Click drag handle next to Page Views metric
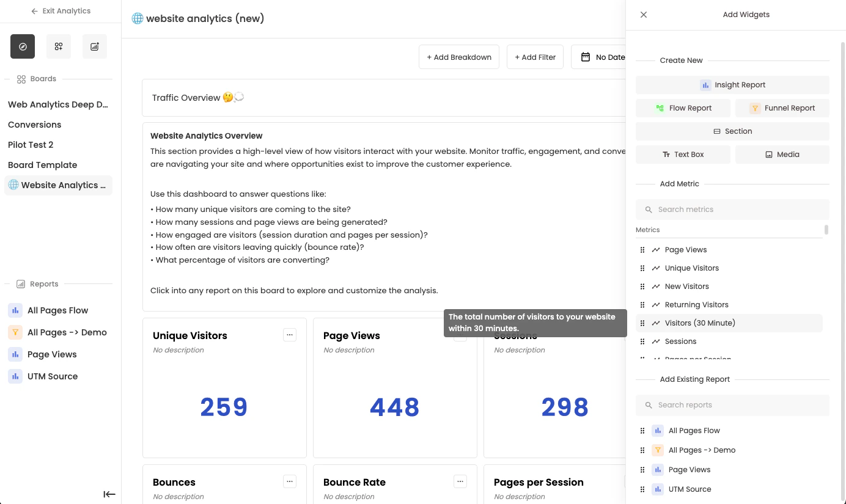This screenshot has height=504, width=846. [642, 250]
